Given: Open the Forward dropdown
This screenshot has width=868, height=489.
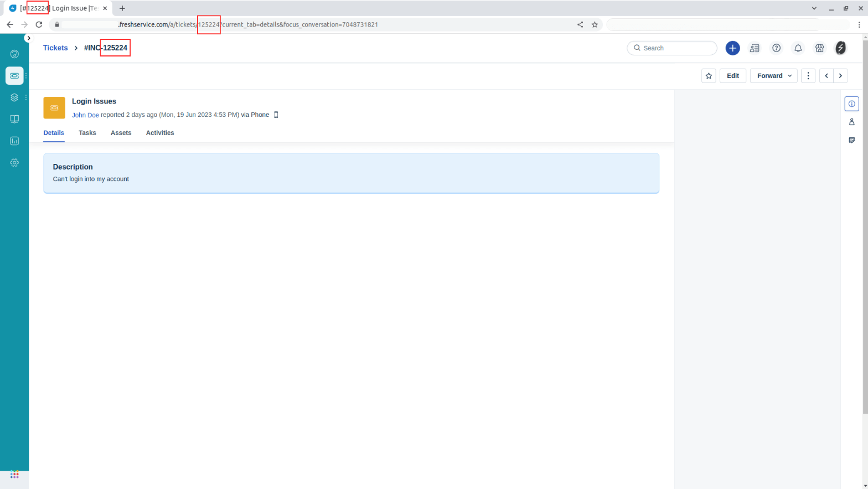Looking at the screenshot, I should [x=774, y=76].
